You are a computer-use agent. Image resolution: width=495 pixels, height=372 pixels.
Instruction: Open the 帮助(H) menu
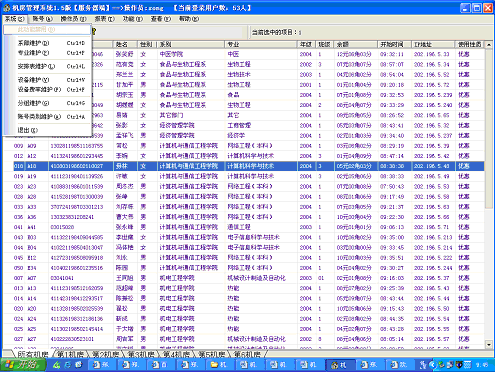[x=189, y=19]
